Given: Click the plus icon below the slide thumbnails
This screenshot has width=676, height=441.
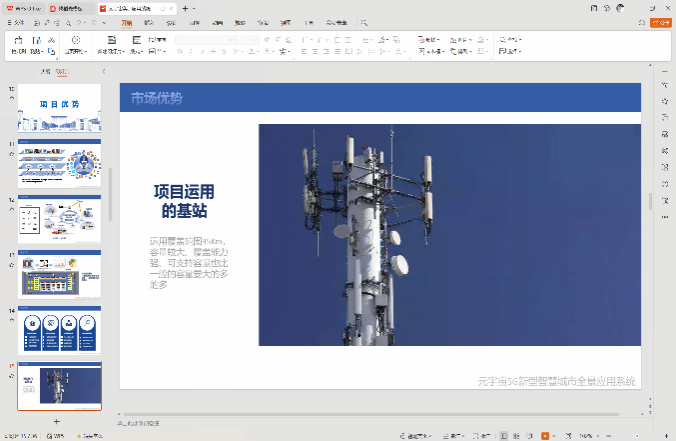Looking at the screenshot, I should 56,422.
